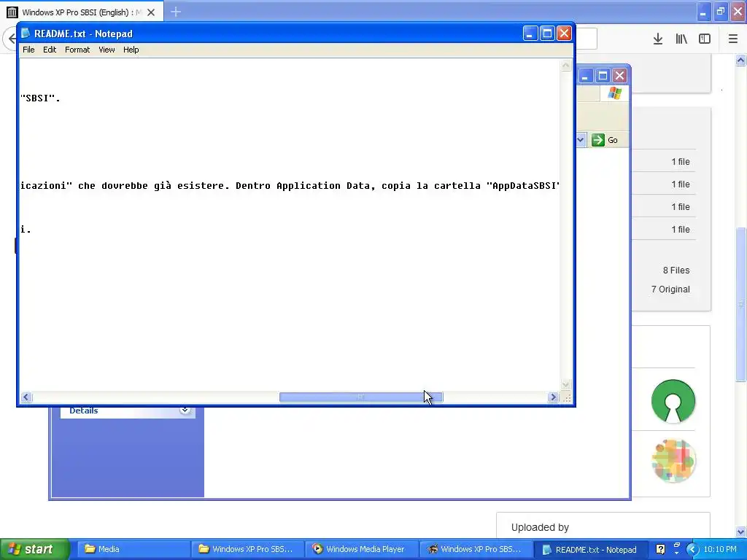This screenshot has width=747, height=560.
Task: Maximize the Explorer window behind Notepad
Action: point(603,76)
